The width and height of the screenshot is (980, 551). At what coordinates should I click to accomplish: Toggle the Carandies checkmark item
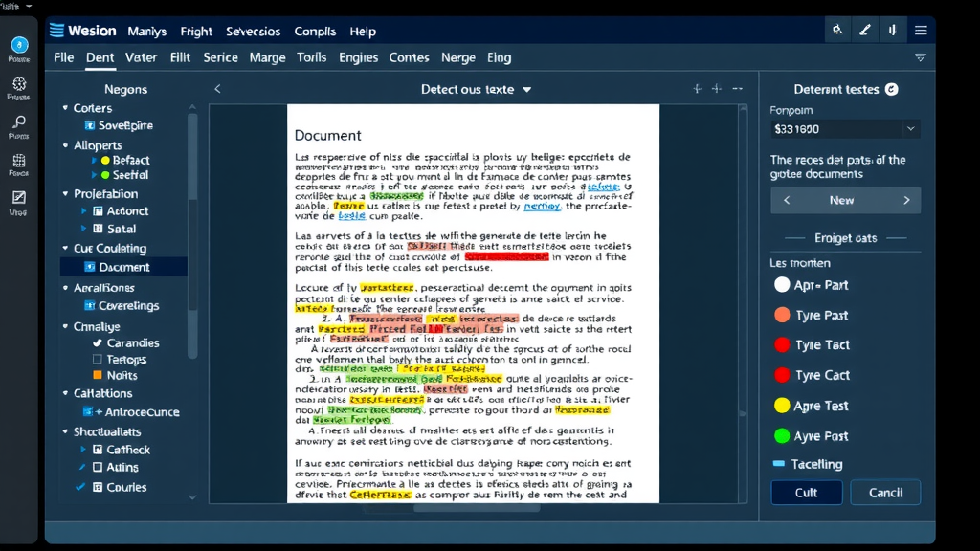(x=98, y=342)
